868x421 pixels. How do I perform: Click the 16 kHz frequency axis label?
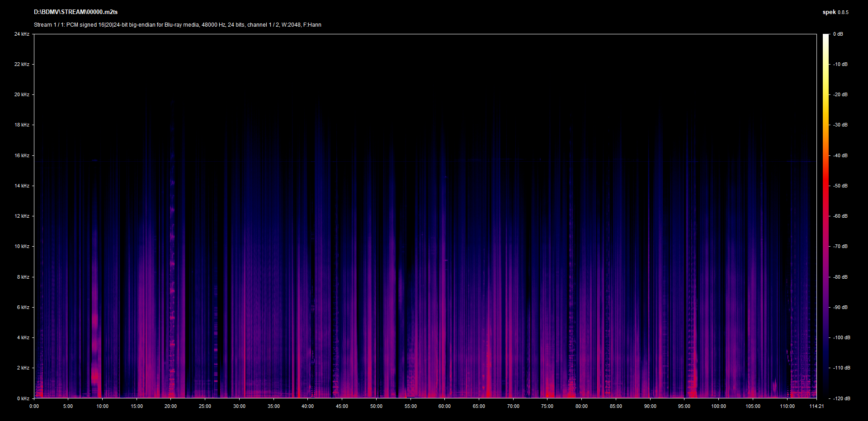click(22, 155)
